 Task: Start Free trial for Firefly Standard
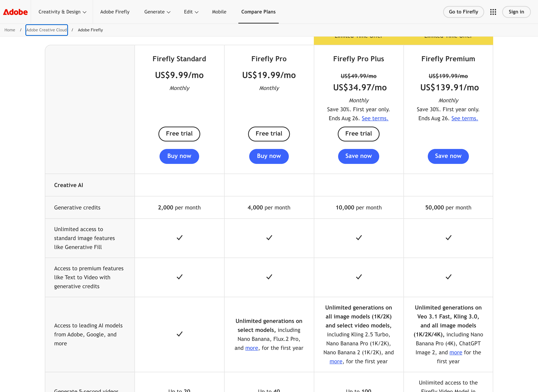pos(179,134)
